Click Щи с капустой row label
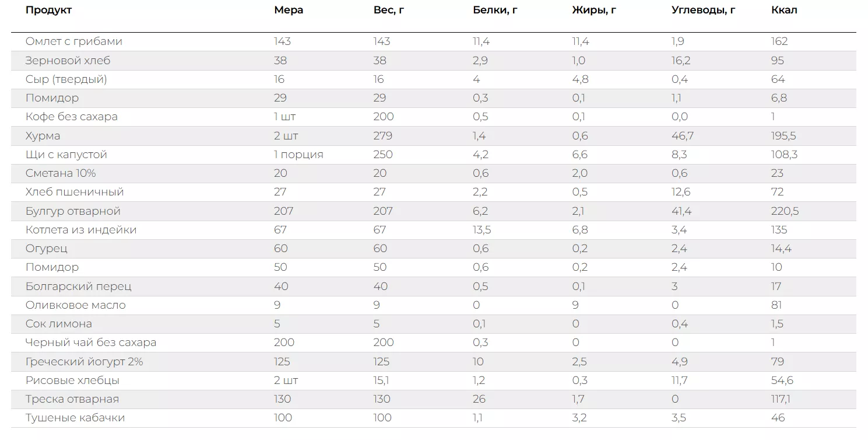 [x=66, y=155]
